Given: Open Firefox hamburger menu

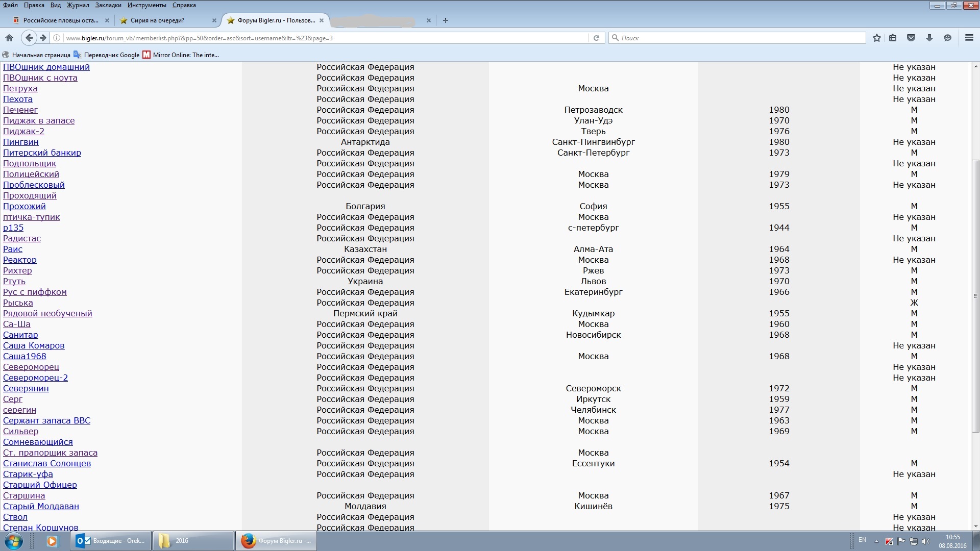Looking at the screenshot, I should [x=969, y=38].
